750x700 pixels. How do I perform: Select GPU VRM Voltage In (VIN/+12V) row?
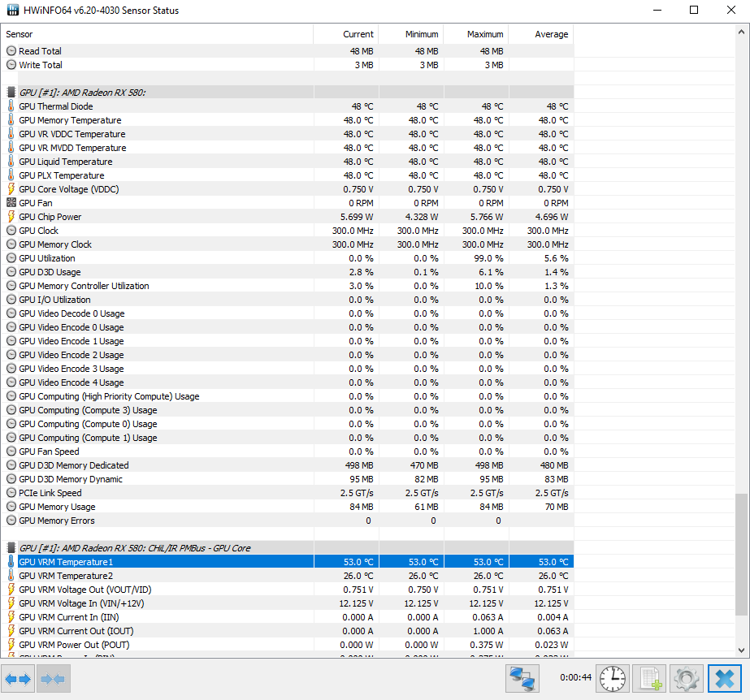point(287,603)
